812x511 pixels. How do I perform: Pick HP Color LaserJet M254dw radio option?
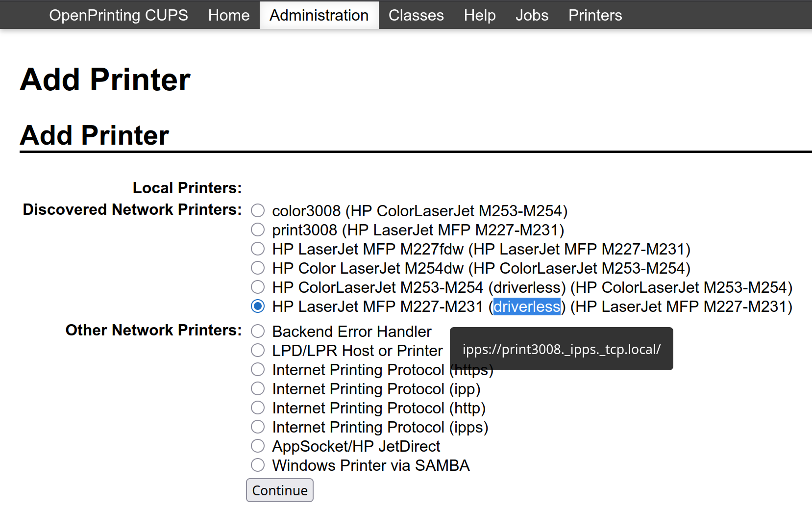[258, 268]
